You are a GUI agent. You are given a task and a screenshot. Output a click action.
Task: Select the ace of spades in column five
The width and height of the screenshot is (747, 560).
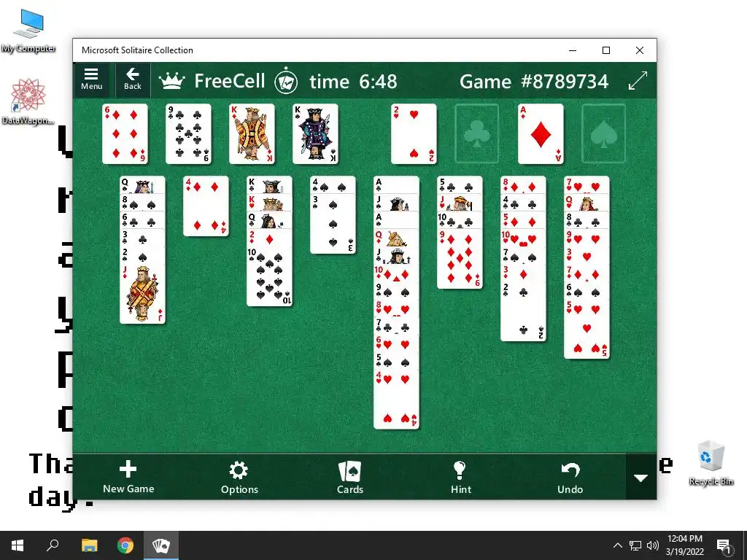click(x=396, y=220)
